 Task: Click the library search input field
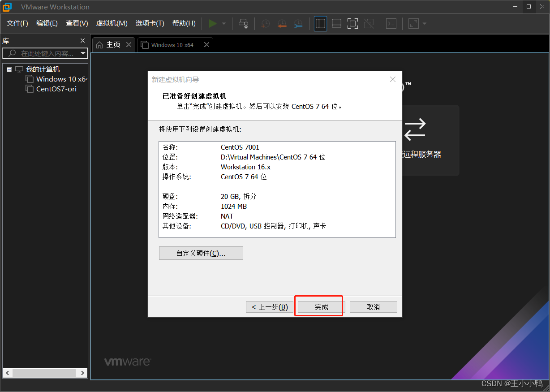45,53
